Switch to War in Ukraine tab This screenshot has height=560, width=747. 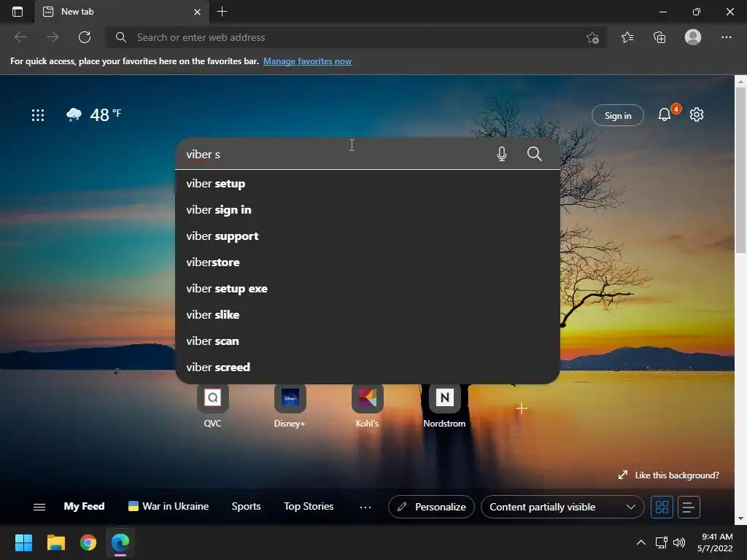pos(169,506)
